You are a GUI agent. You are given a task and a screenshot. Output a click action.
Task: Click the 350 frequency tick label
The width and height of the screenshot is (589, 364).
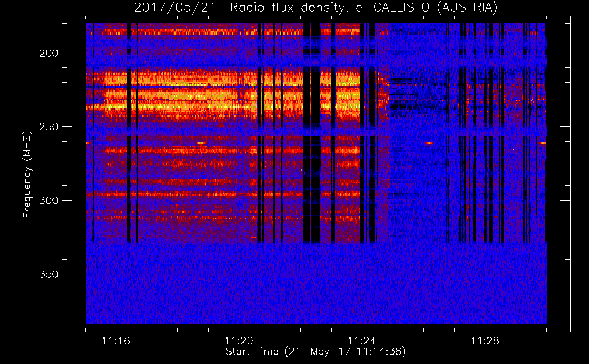(49, 274)
